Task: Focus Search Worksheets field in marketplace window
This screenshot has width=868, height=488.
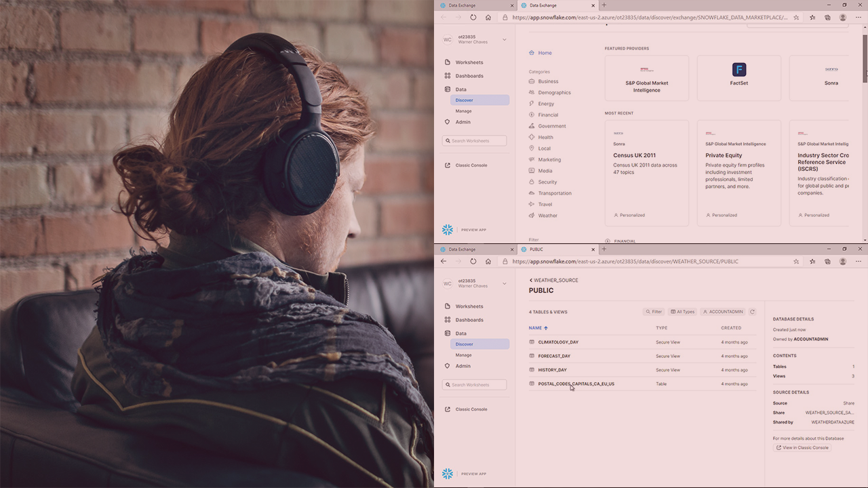Action: point(475,141)
